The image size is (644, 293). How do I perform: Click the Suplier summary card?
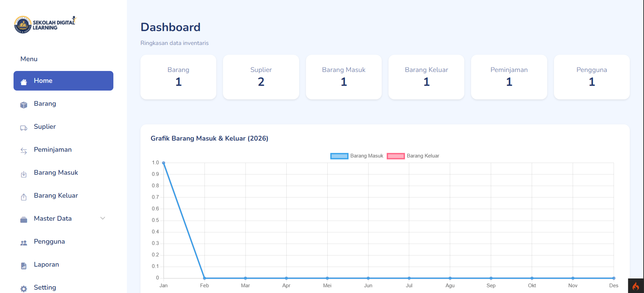point(261,77)
